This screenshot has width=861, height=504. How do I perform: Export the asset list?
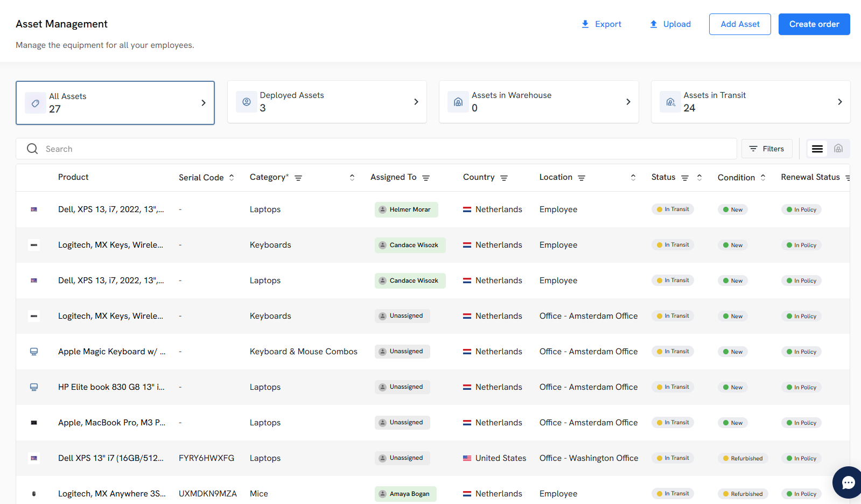[x=601, y=24]
